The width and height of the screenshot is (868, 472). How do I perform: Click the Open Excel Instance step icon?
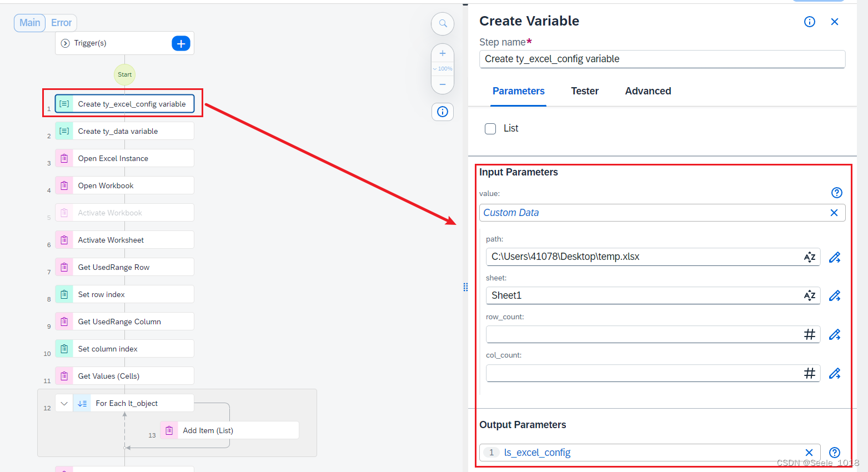click(x=64, y=158)
